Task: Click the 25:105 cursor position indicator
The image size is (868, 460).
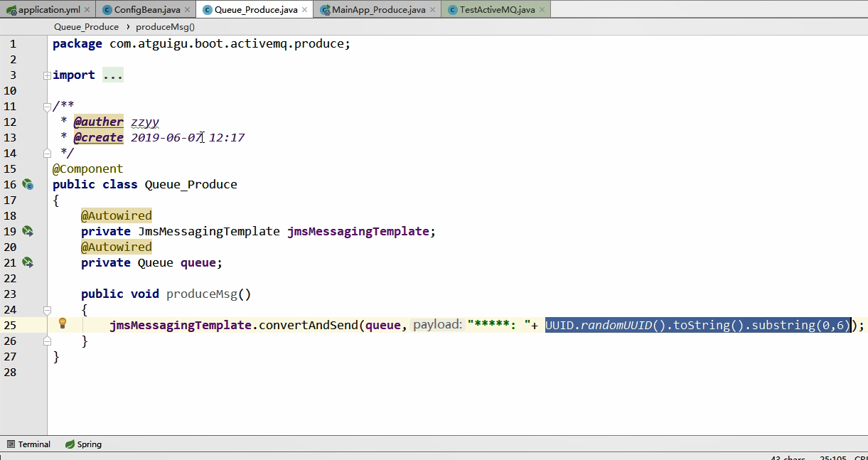Action: point(832,457)
